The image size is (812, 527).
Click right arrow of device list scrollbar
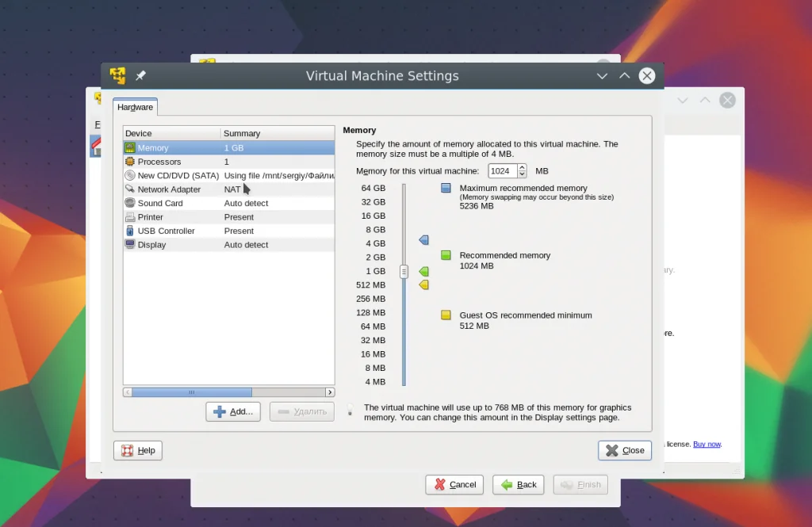tap(330, 392)
